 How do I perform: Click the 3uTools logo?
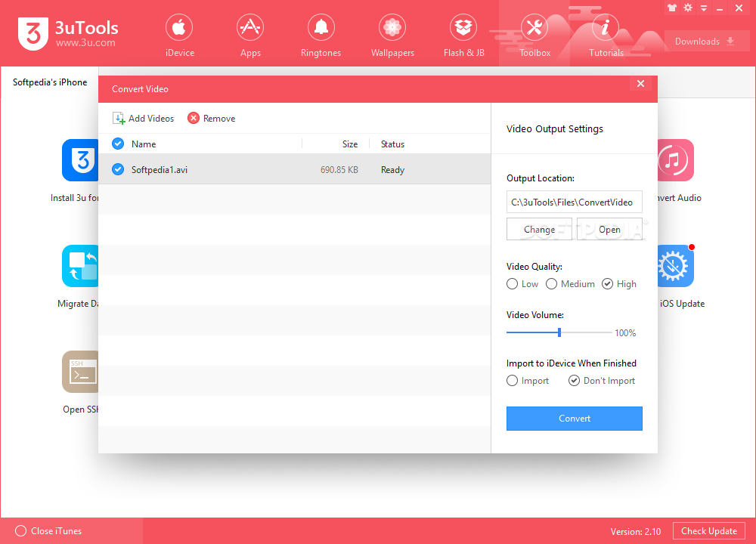(x=68, y=33)
